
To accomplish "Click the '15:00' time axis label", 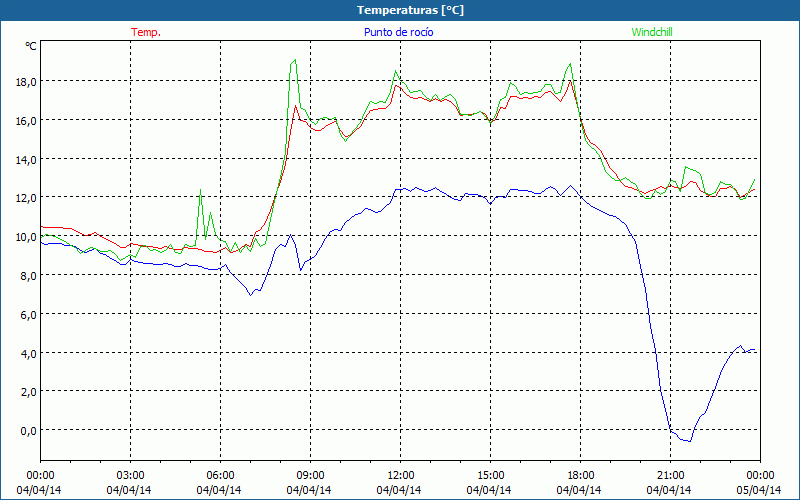I will [490, 476].
